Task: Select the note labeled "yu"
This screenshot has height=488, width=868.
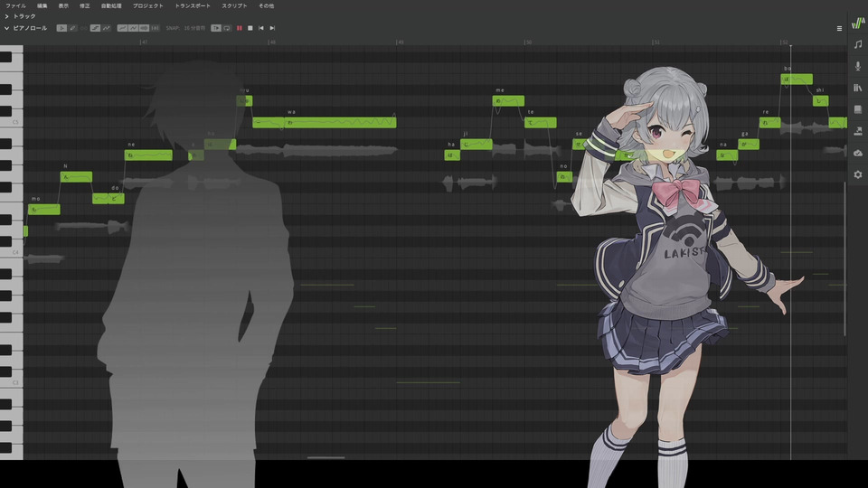Action: coord(245,100)
